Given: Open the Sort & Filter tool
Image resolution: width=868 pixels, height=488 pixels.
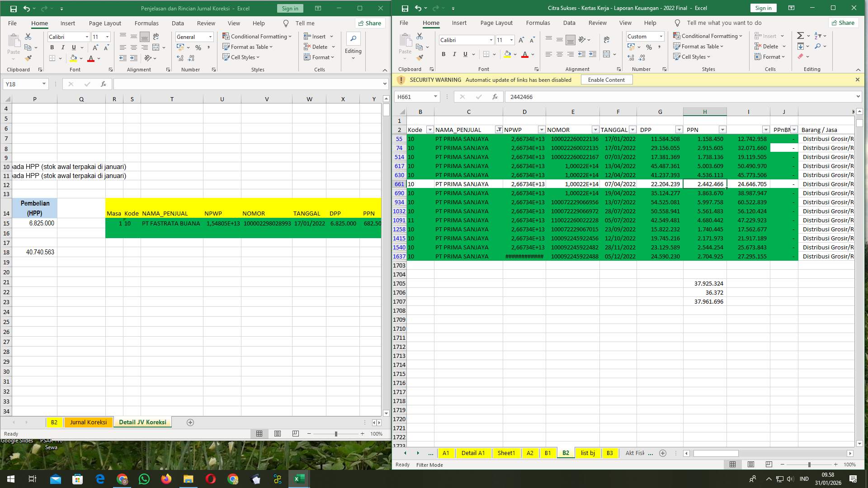Looking at the screenshot, I should [819, 35].
